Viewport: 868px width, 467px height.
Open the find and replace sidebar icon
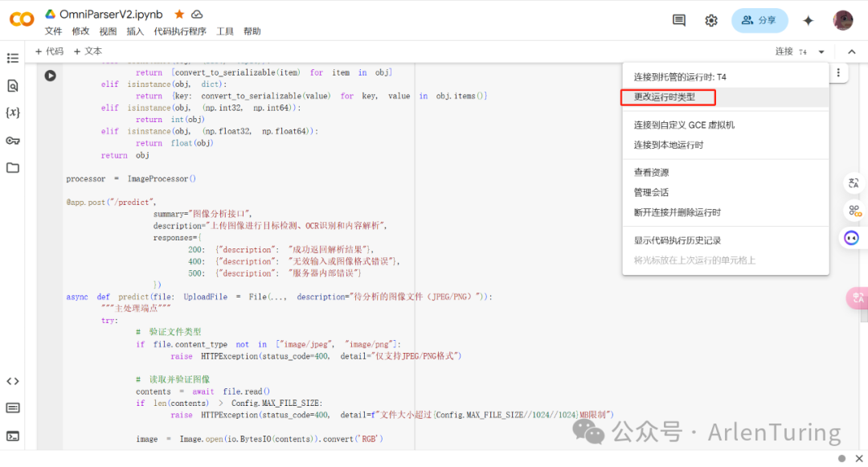tap(13, 85)
